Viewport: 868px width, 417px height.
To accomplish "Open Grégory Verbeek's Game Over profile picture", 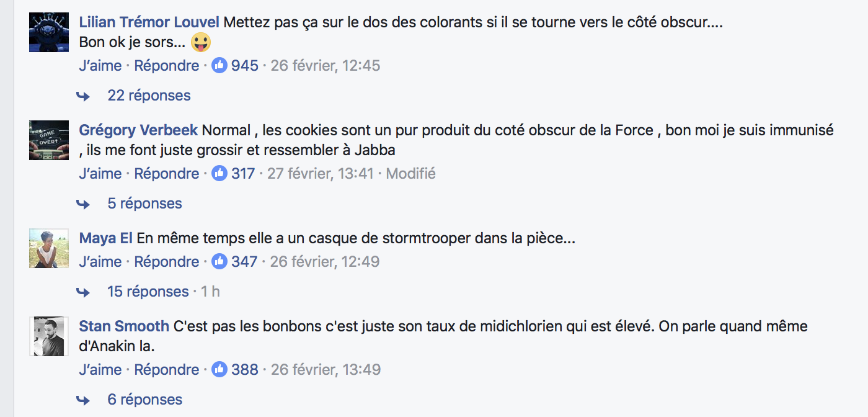I will point(49,140).
